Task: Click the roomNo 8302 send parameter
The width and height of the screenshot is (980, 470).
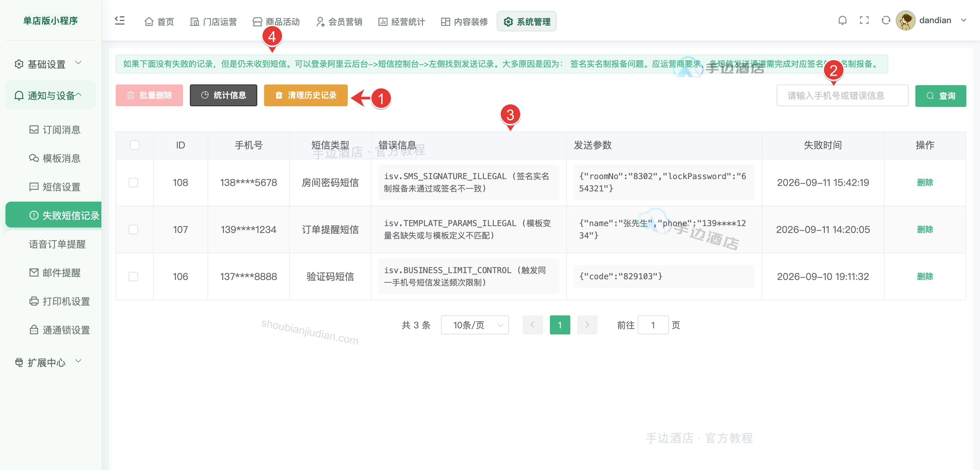Action: pos(664,183)
